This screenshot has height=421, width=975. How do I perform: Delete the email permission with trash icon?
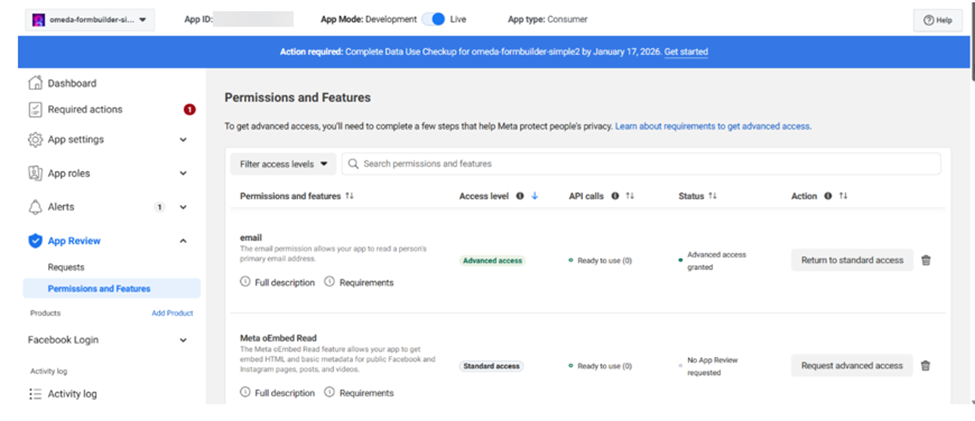pyautogui.click(x=925, y=260)
